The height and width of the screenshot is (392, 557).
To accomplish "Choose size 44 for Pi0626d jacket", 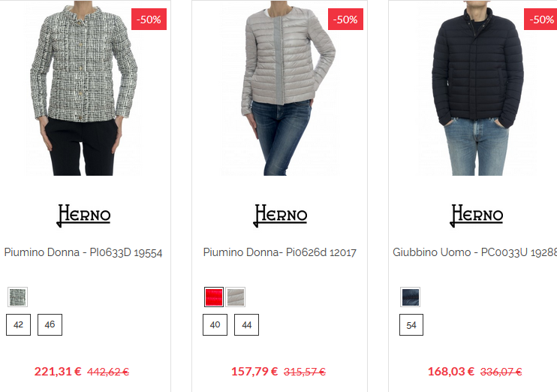I will pos(246,324).
